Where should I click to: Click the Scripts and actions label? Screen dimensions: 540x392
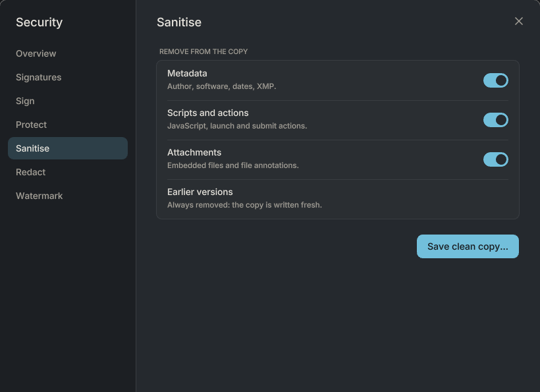pyautogui.click(x=207, y=113)
